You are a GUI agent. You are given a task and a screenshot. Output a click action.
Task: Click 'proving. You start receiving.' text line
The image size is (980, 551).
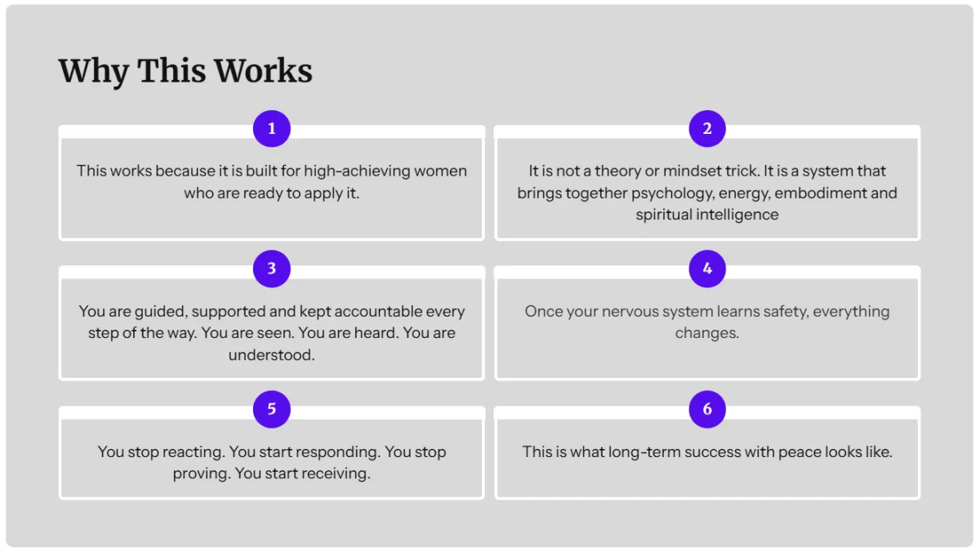(272, 473)
